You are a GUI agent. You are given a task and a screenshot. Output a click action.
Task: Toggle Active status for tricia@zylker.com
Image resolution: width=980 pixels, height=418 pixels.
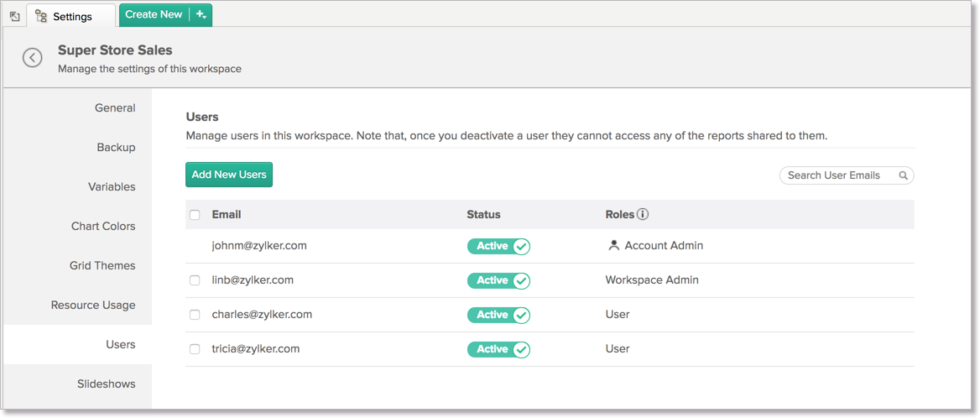(x=498, y=349)
